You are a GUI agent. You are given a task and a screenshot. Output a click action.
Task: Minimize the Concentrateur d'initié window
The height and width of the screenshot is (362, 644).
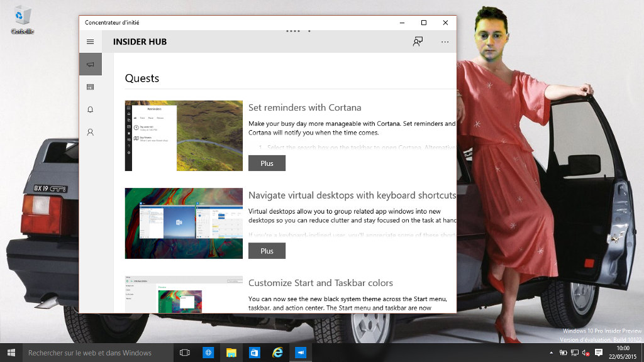pyautogui.click(x=402, y=23)
